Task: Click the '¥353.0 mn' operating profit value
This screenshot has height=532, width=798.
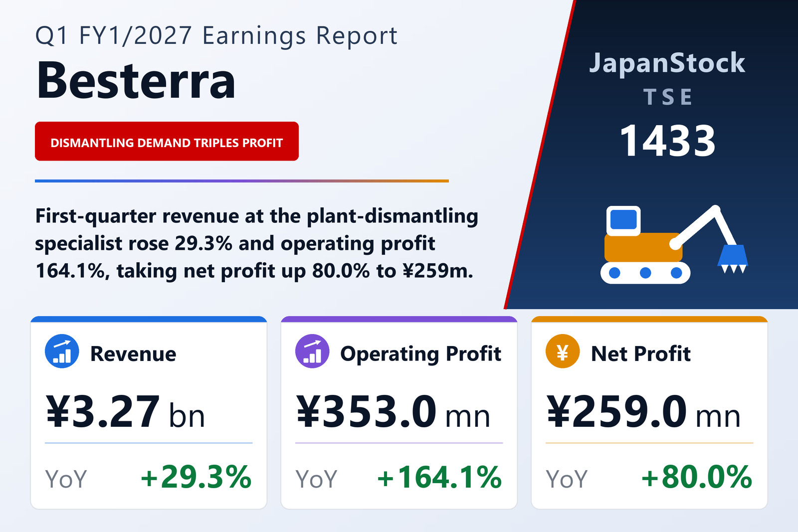Action: (394, 412)
